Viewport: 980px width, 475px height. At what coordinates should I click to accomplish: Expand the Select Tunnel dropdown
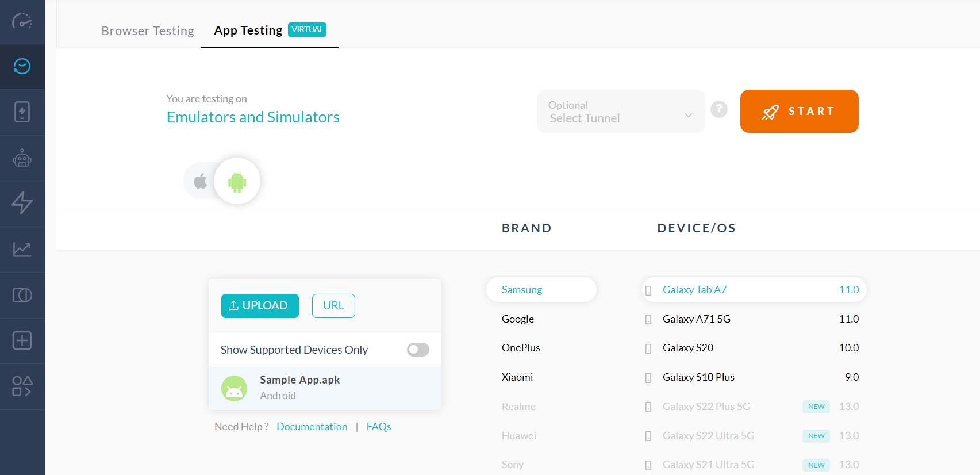pos(621,111)
